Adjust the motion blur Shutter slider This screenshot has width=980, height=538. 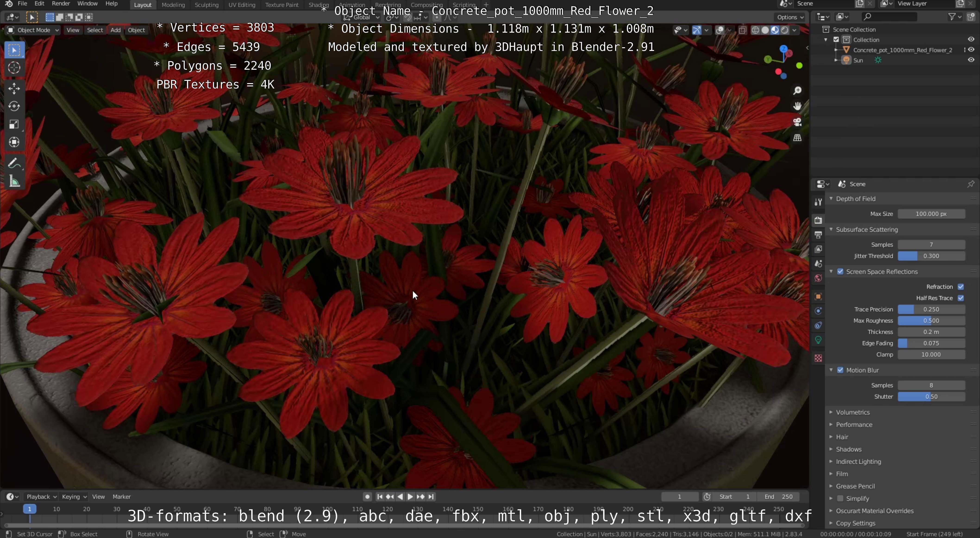click(931, 397)
